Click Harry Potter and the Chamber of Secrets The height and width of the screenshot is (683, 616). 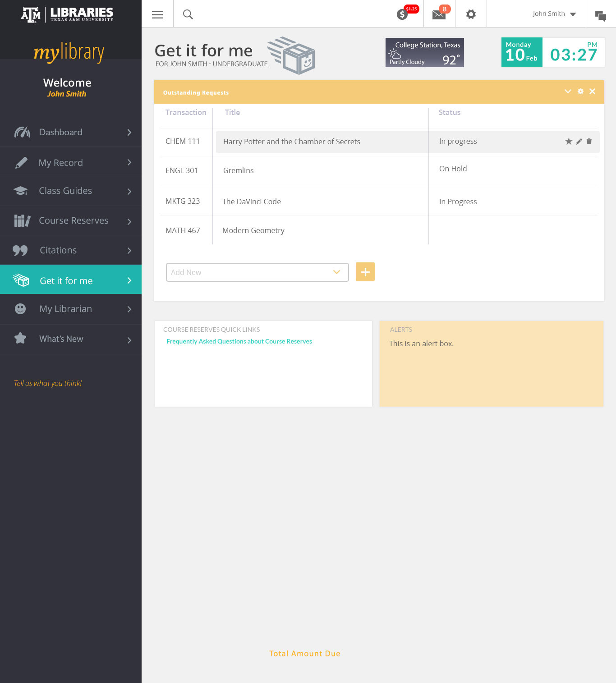coord(292,142)
